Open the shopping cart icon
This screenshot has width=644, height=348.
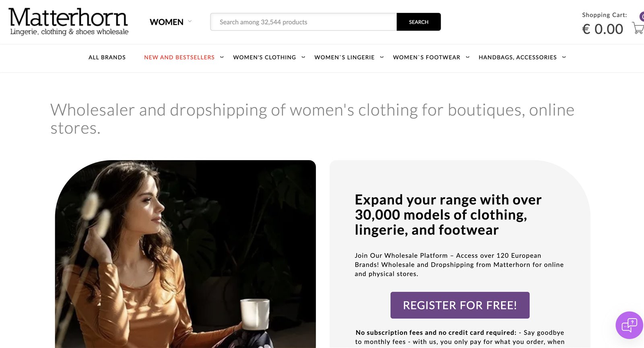click(x=638, y=28)
